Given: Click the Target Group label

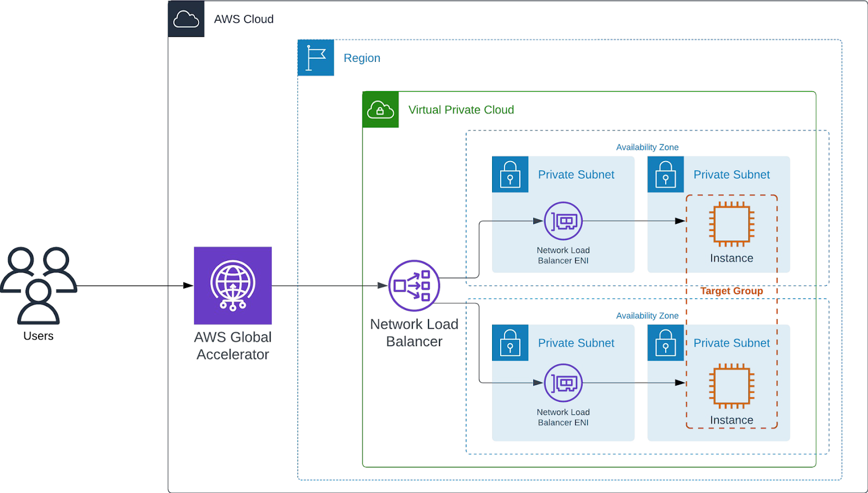Looking at the screenshot, I should tap(731, 291).
